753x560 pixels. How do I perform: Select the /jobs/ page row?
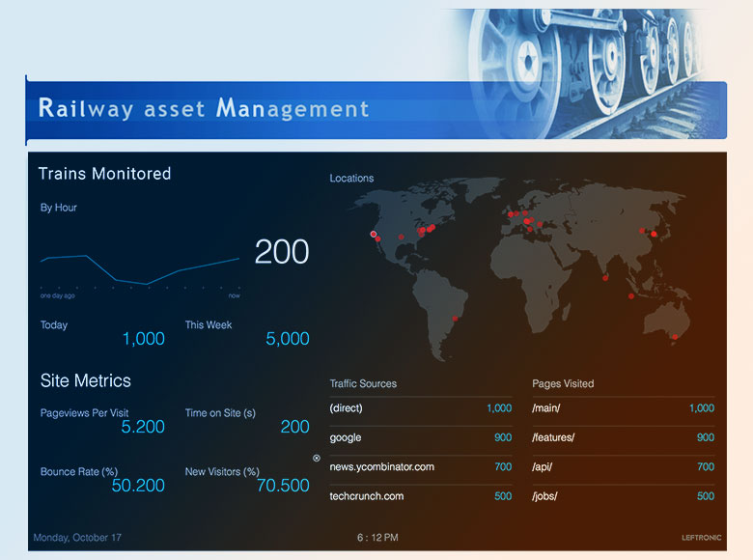click(x=624, y=496)
